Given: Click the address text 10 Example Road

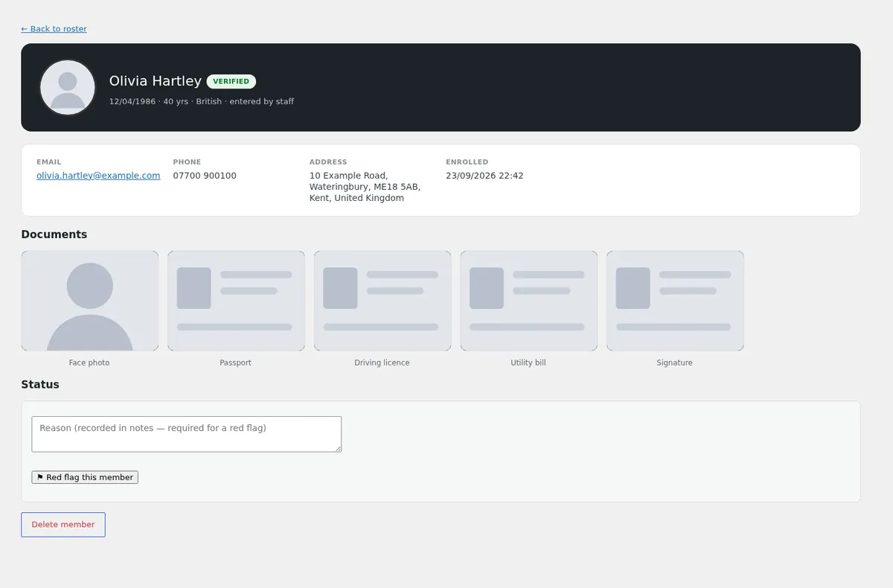Looking at the screenshot, I should coord(348,176).
